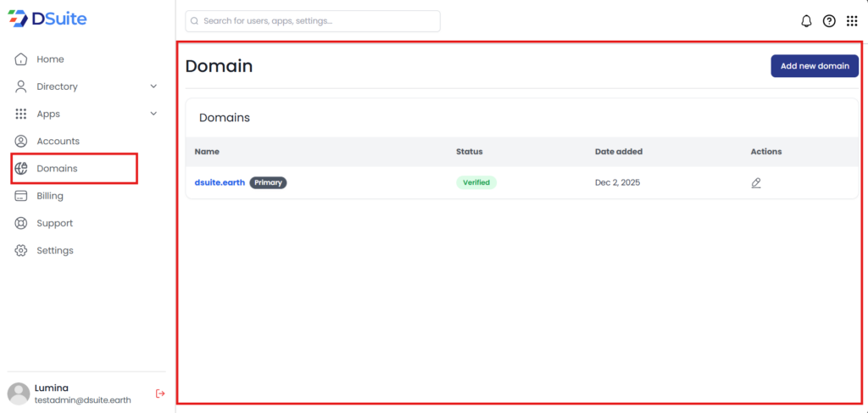Expand the Directory submenu chevron
The image size is (868, 413).
(153, 87)
